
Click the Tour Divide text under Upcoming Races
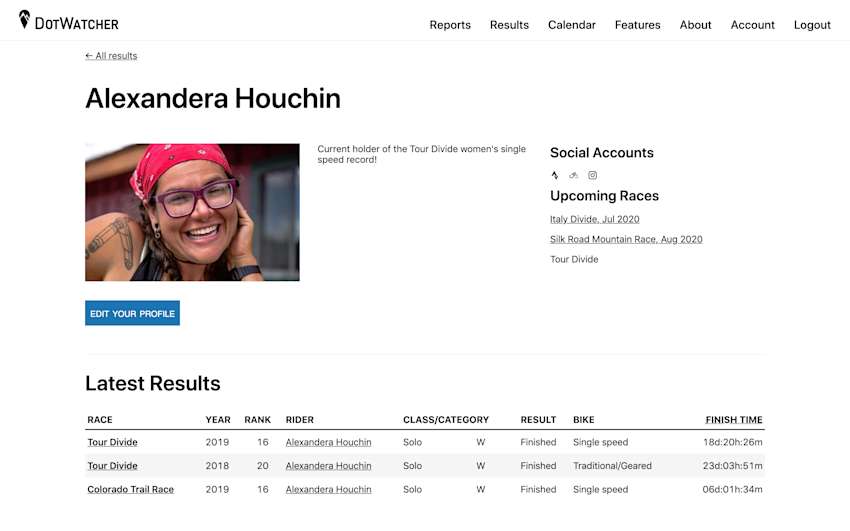click(574, 259)
